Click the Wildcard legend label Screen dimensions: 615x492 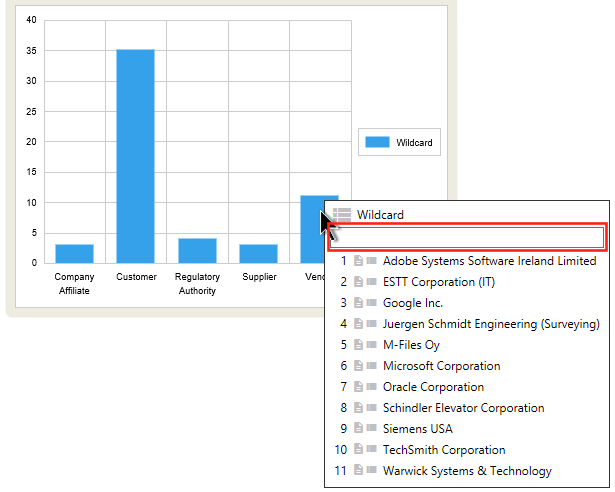[x=414, y=143]
